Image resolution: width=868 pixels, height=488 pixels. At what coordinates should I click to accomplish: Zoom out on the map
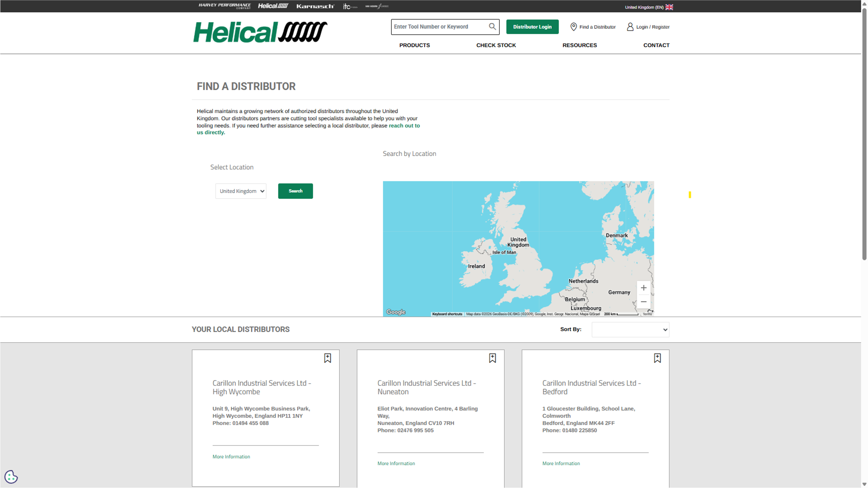(643, 302)
